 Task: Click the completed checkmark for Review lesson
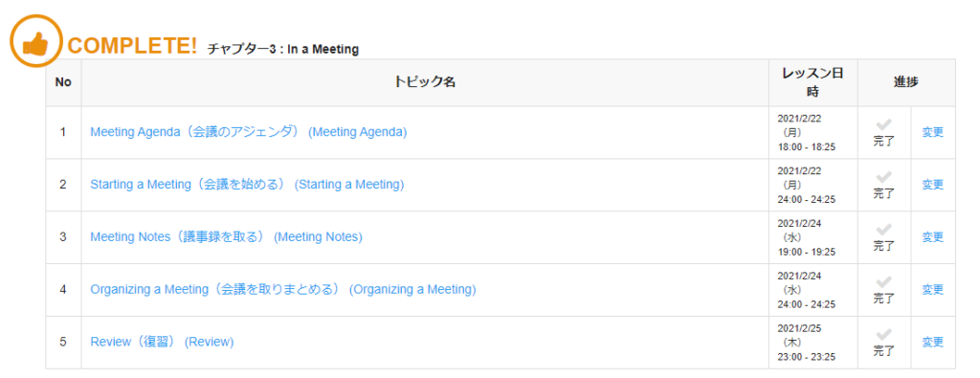tap(883, 334)
